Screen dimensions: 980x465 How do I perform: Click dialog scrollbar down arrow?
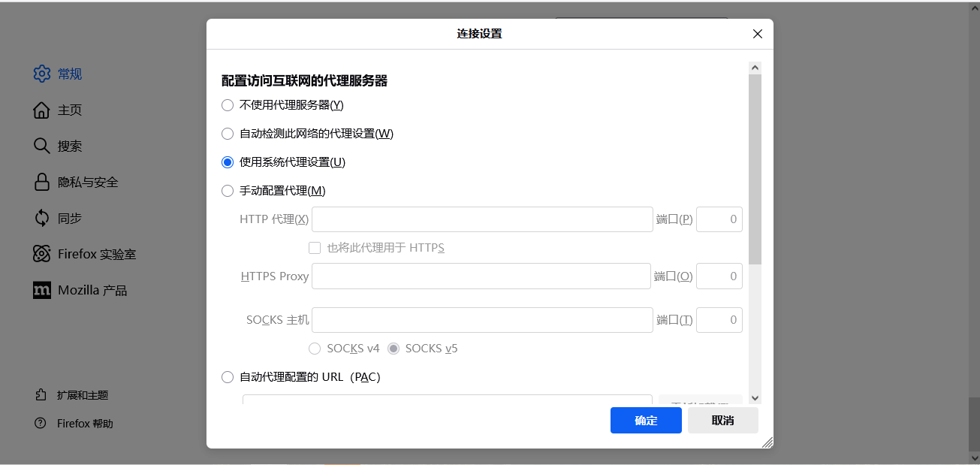[755, 397]
